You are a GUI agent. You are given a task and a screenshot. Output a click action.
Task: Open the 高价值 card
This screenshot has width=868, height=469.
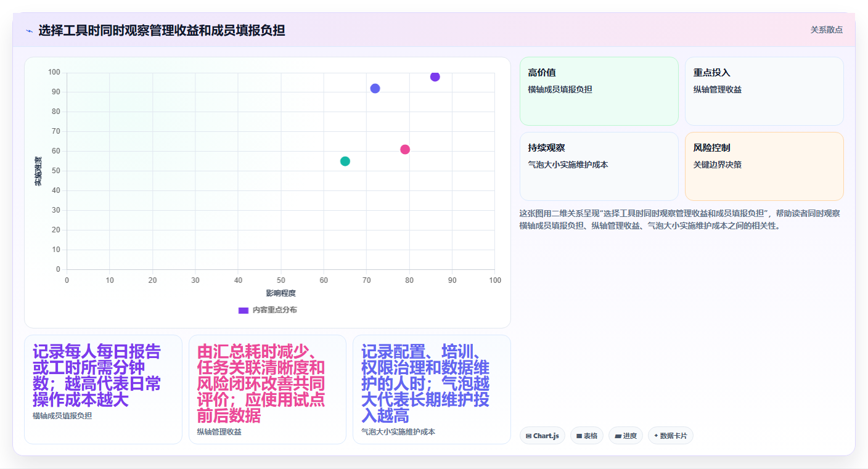point(599,91)
